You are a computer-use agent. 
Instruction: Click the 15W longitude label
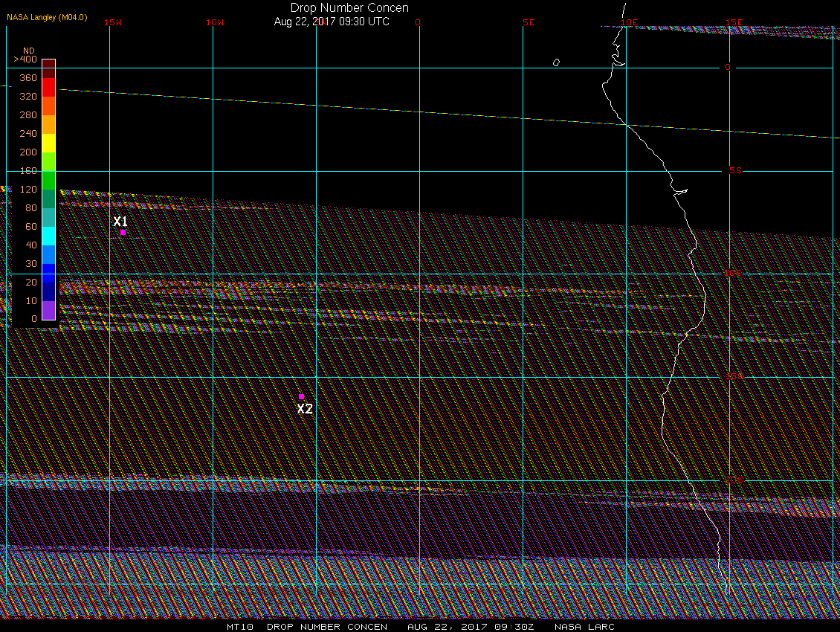coord(113,22)
